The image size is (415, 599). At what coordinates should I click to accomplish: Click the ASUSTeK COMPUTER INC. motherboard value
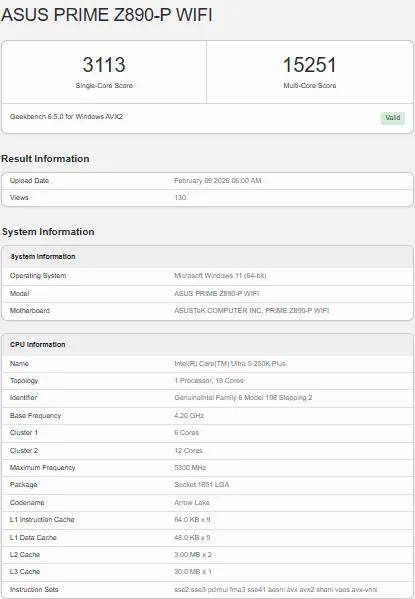(x=251, y=311)
